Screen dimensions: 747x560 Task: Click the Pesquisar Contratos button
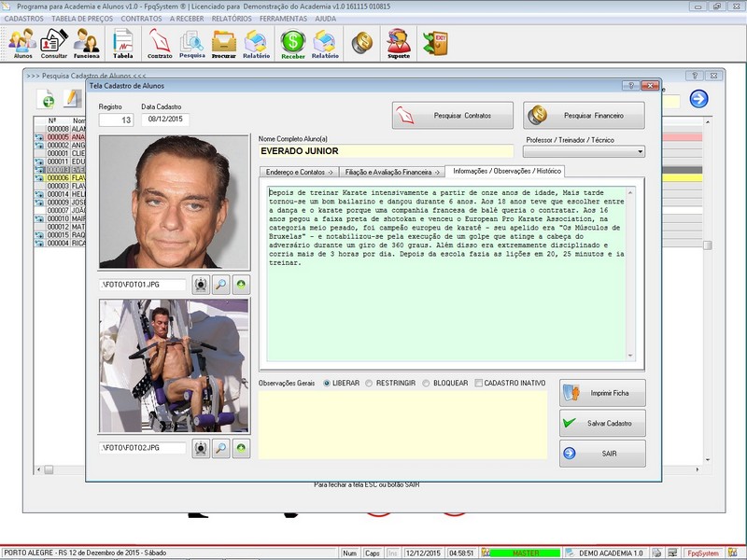point(453,115)
